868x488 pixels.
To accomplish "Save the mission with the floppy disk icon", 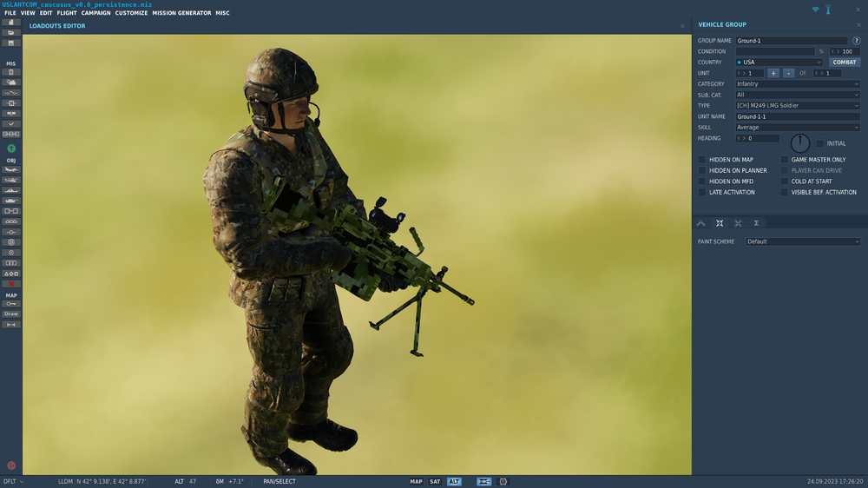I will point(10,43).
